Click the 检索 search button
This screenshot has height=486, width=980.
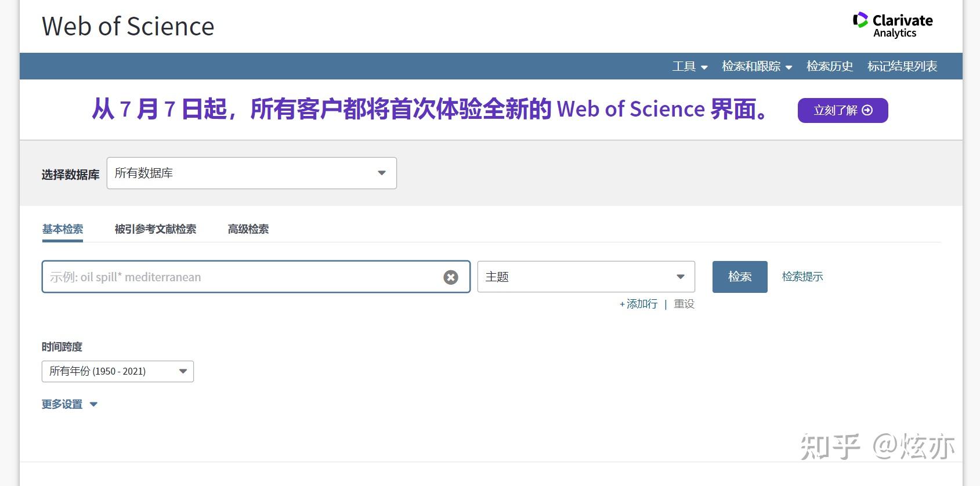point(740,277)
